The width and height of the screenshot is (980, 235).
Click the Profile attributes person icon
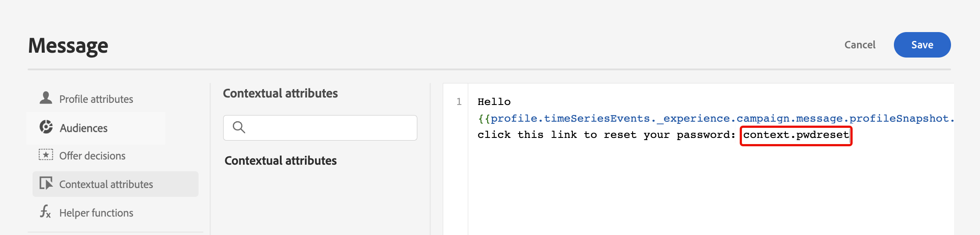(46, 98)
